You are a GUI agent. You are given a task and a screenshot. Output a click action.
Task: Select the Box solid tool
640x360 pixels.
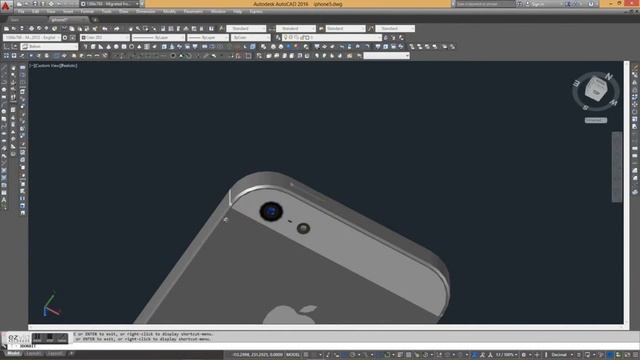[x=93, y=47]
